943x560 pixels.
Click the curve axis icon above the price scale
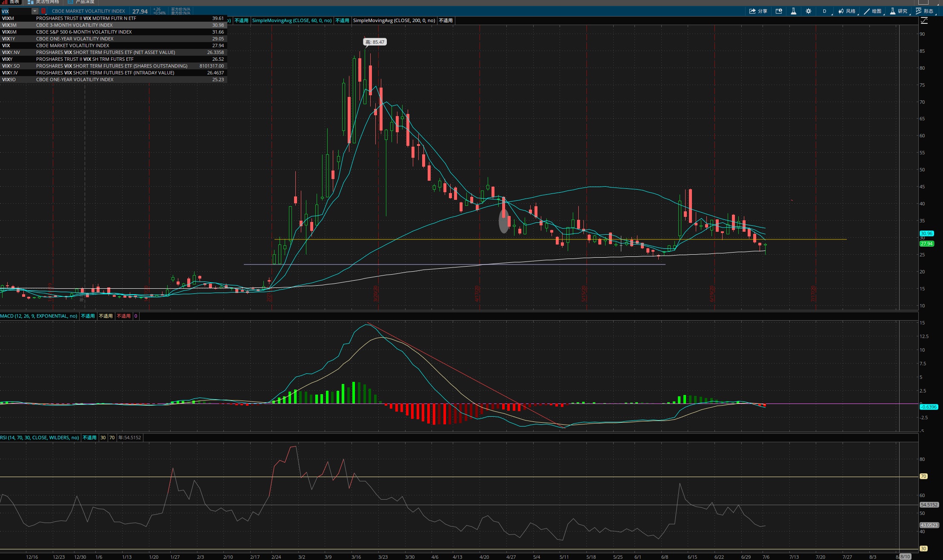click(x=924, y=20)
